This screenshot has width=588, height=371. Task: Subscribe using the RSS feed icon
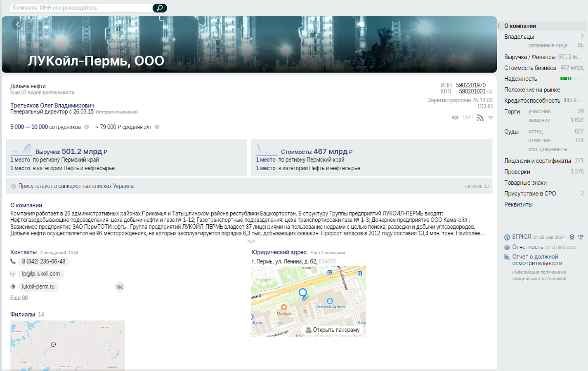click(480, 117)
